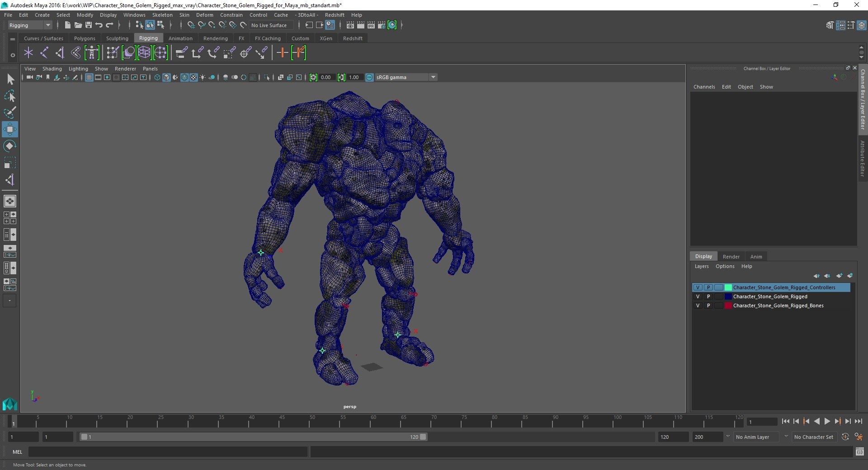The width and height of the screenshot is (868, 470).
Task: Pick the Paint Selection tool
Action: pyautogui.click(x=9, y=113)
